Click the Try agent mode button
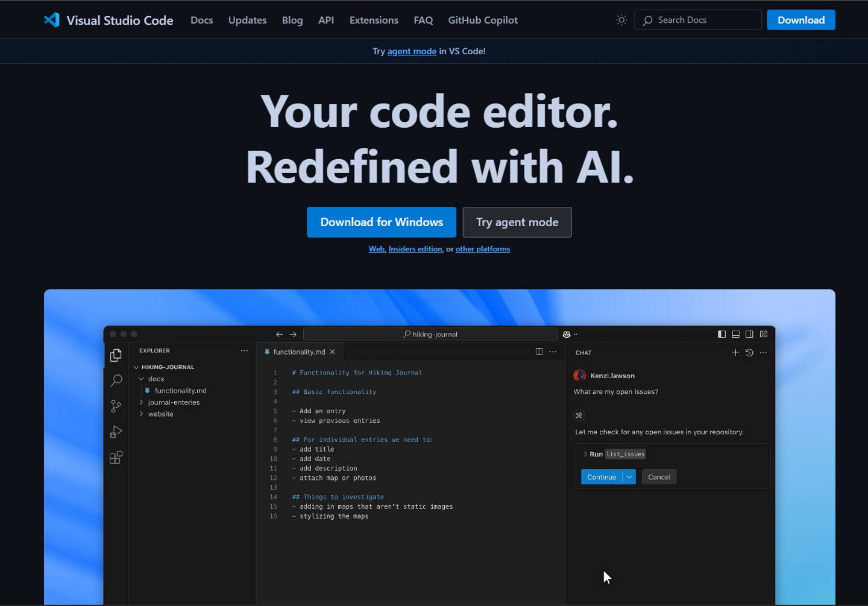 [x=517, y=222]
